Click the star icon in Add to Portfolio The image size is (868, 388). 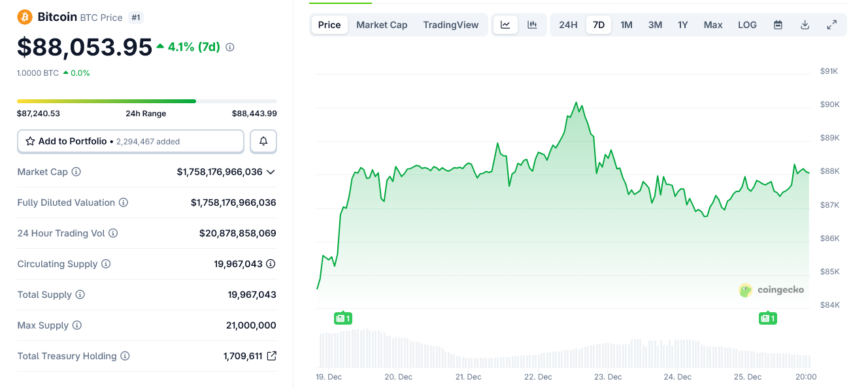[x=29, y=140]
